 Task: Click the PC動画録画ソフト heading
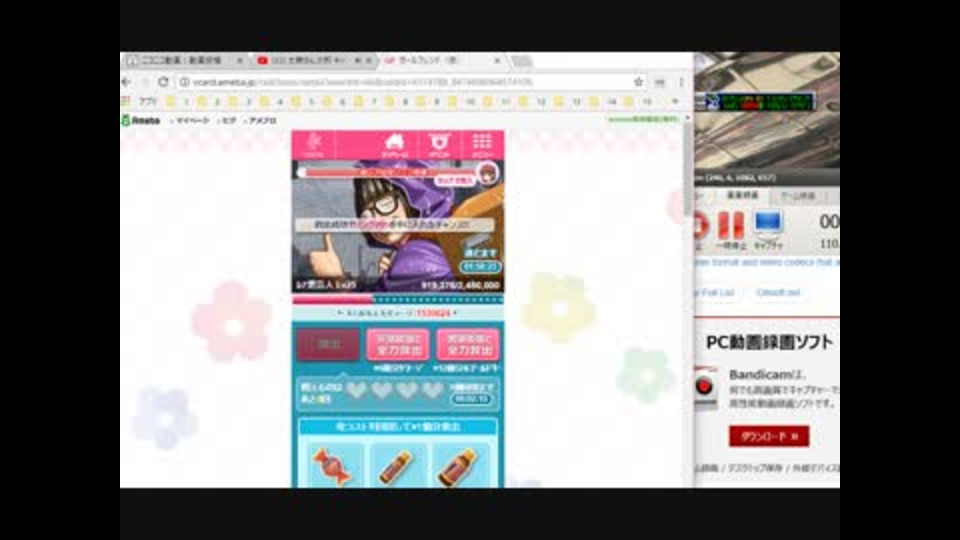769,342
